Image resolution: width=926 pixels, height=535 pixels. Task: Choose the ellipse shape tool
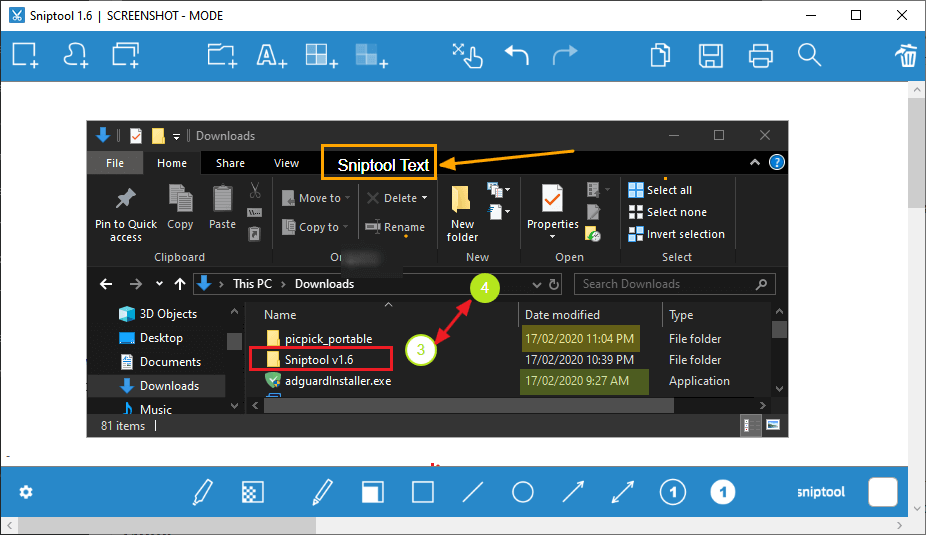(523, 492)
